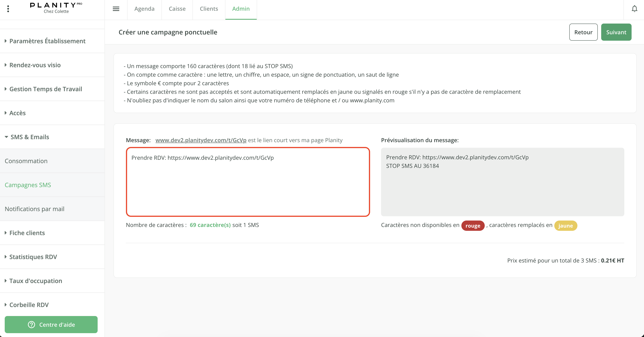The height and width of the screenshot is (337, 644).
Task: Expand Rendez-vous visio section
Action: (35, 65)
